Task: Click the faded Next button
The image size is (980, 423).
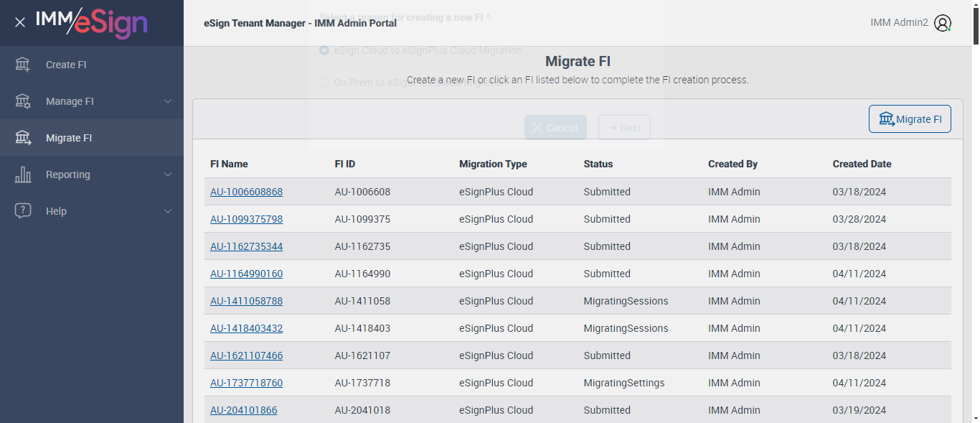Action: point(624,128)
